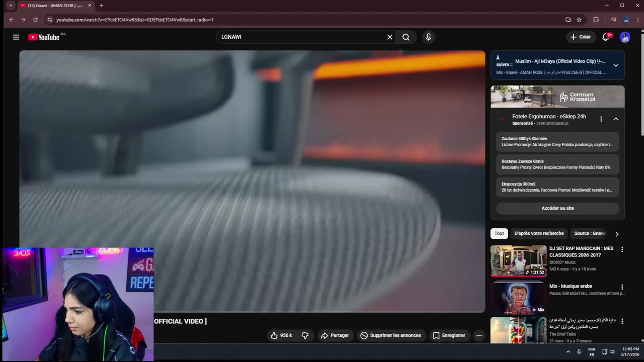This screenshot has width=644, height=362.
Task: Open a new browser tab
Action: pos(101,6)
